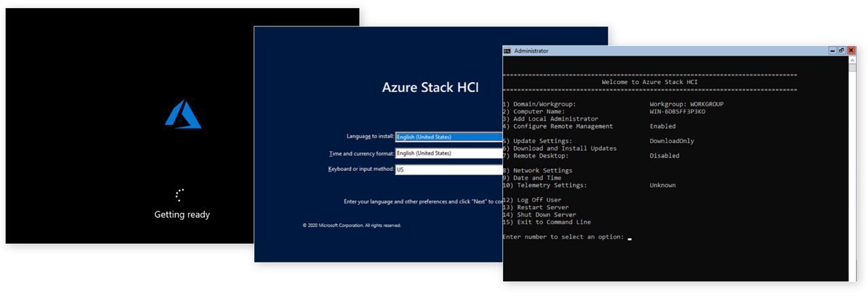Click the 'Telemetry Settings:' console option
Screen dimensions: 868x297
tap(545, 185)
